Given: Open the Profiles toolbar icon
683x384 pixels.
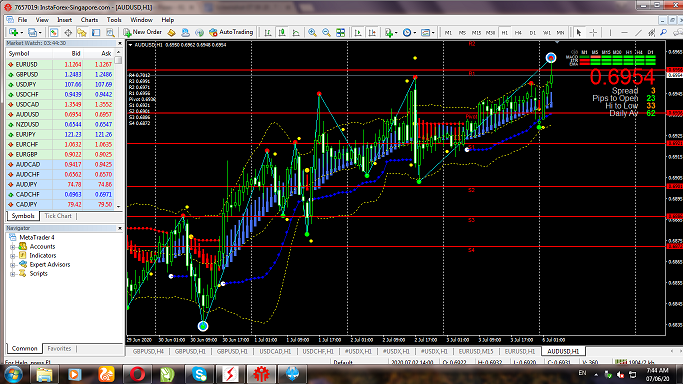Looking at the screenshot, I should 32,32.
